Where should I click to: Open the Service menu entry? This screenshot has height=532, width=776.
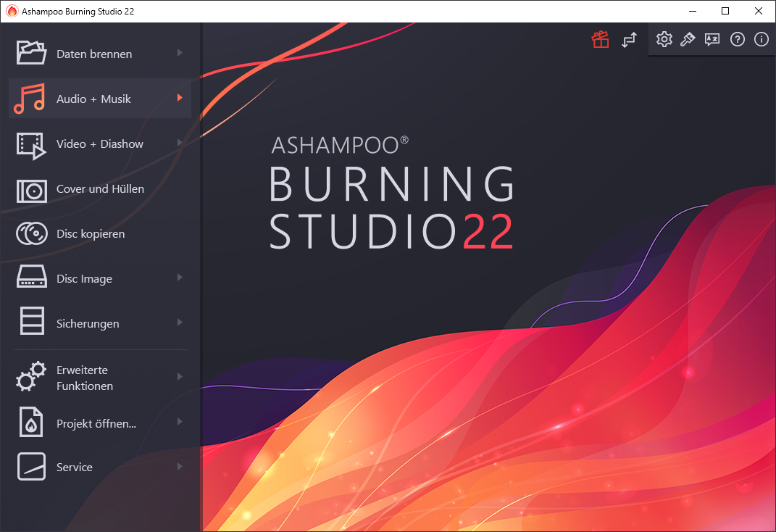point(75,467)
